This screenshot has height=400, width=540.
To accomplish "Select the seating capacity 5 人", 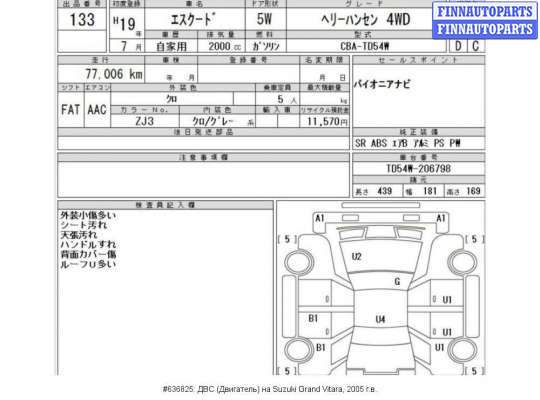I will click(x=287, y=100).
